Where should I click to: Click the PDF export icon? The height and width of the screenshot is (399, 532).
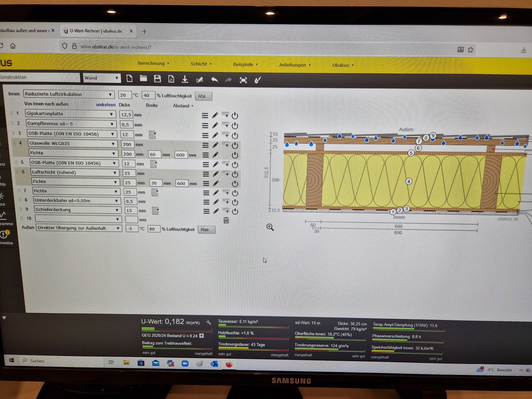[171, 79]
